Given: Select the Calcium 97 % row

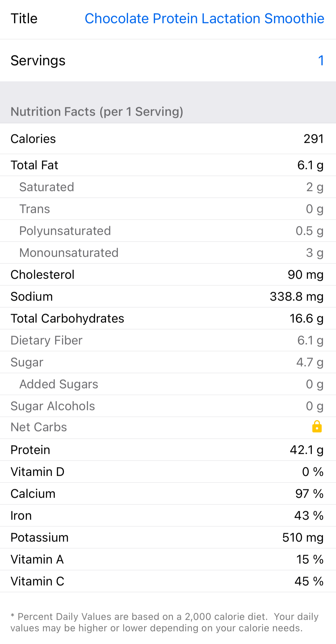Looking at the screenshot, I should click(168, 494).
